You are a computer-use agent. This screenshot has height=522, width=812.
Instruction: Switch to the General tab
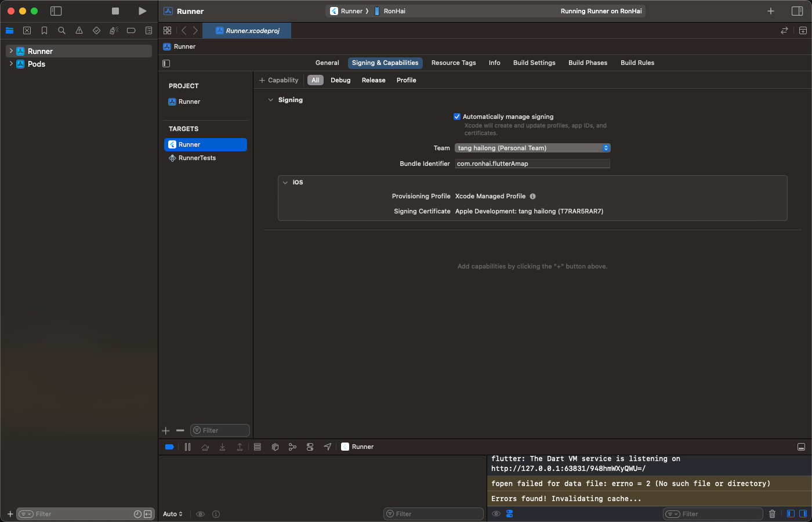click(327, 63)
